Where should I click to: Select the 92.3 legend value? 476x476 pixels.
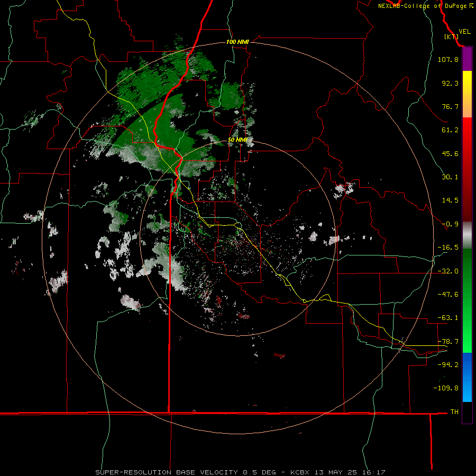(x=450, y=83)
